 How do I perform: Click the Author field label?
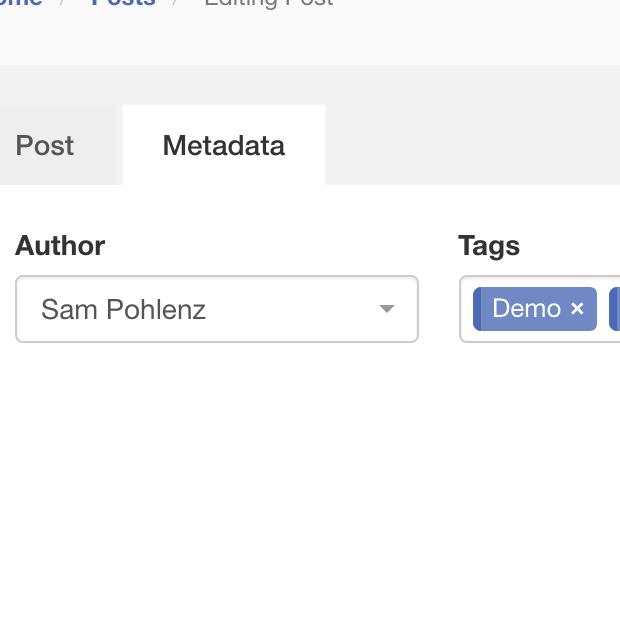(x=60, y=246)
